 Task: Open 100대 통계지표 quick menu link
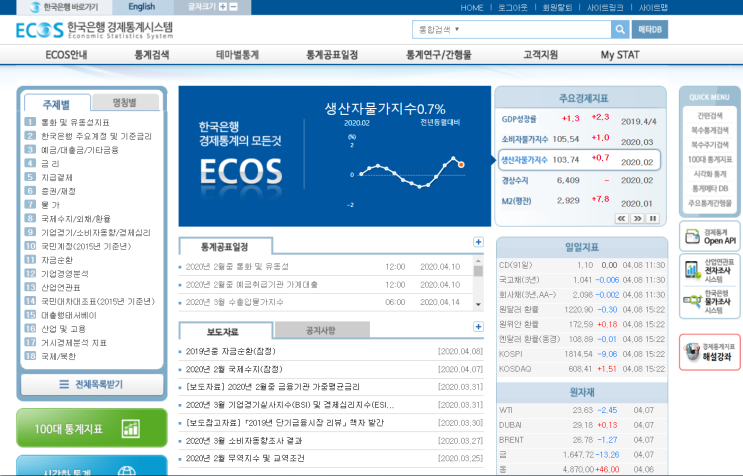click(710, 159)
